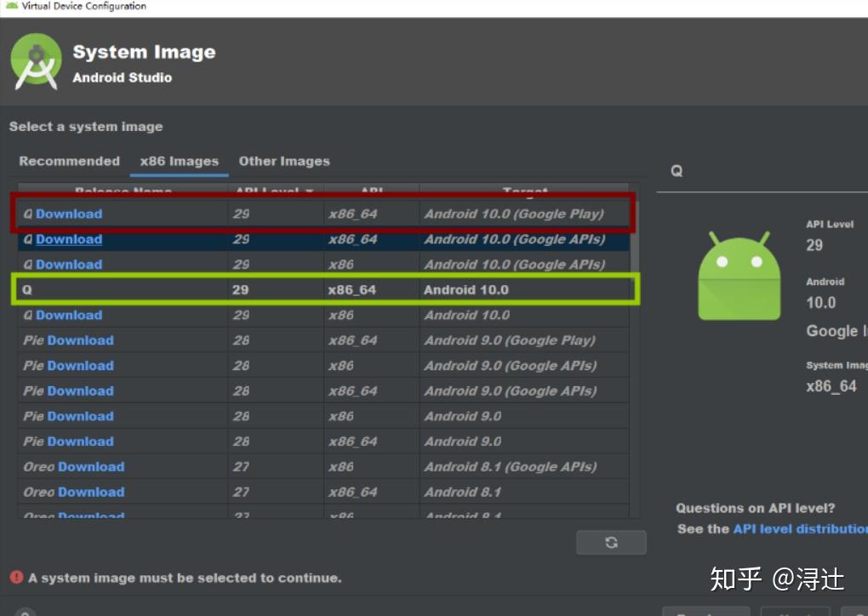Click the Android Studio logo in the header
868x616 pixels.
(37, 61)
